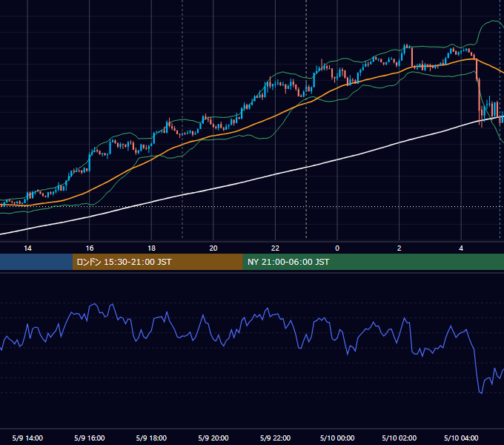Click the ロンドン 15:30-21:00 JST session bar
504x445 pixels.
point(157,262)
